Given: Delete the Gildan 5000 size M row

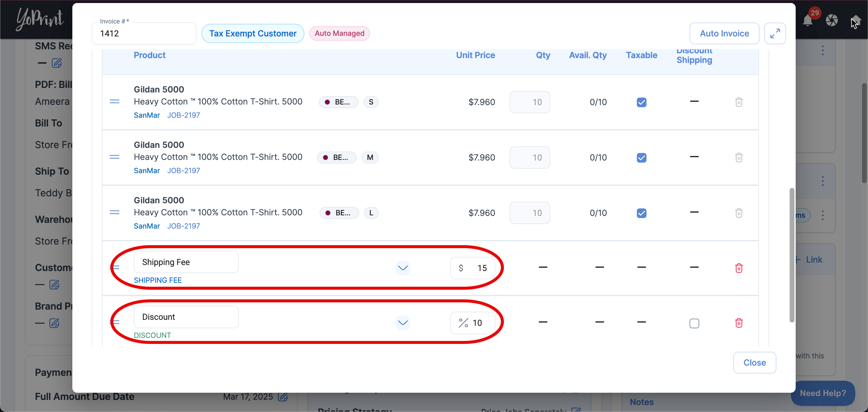Looking at the screenshot, I should coord(739,157).
